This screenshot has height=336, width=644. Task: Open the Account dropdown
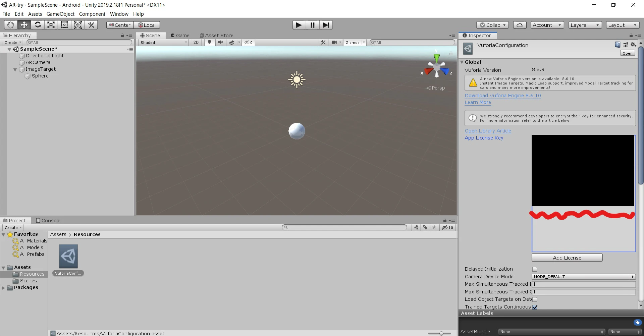point(547,25)
